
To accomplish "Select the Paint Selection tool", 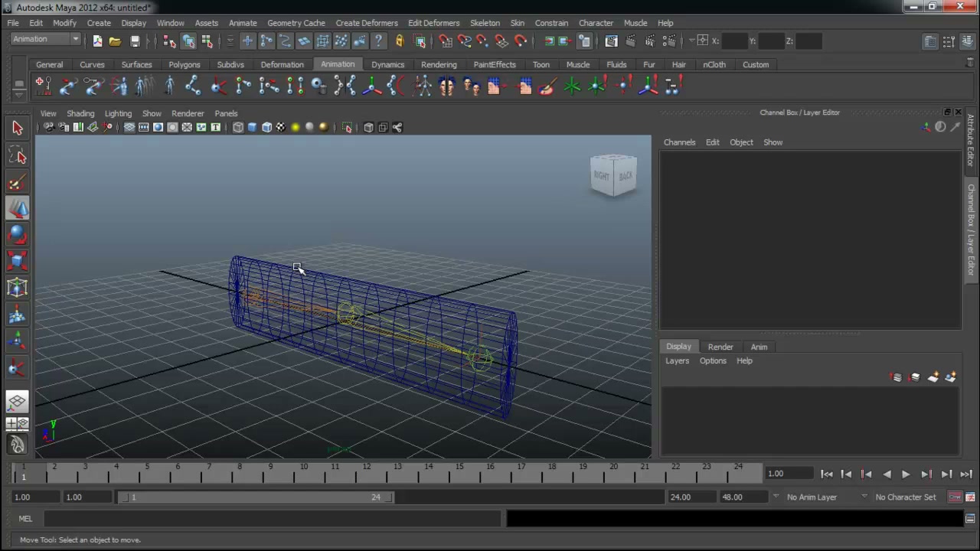I will pos(18,182).
